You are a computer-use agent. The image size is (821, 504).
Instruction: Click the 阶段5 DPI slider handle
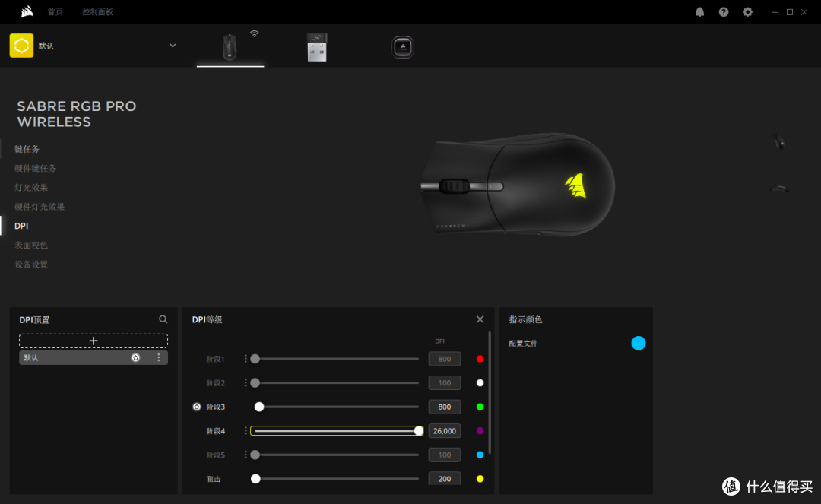pos(255,455)
